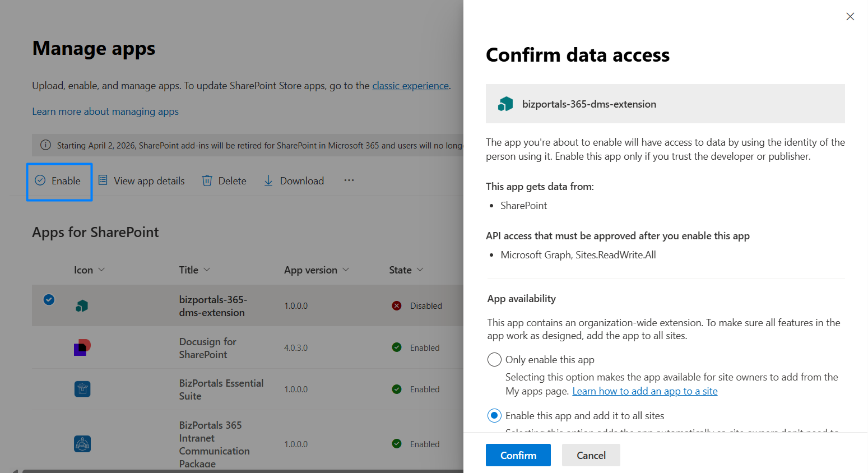The height and width of the screenshot is (473, 868).
Task: Click View app details toolbar label
Action: (x=149, y=180)
